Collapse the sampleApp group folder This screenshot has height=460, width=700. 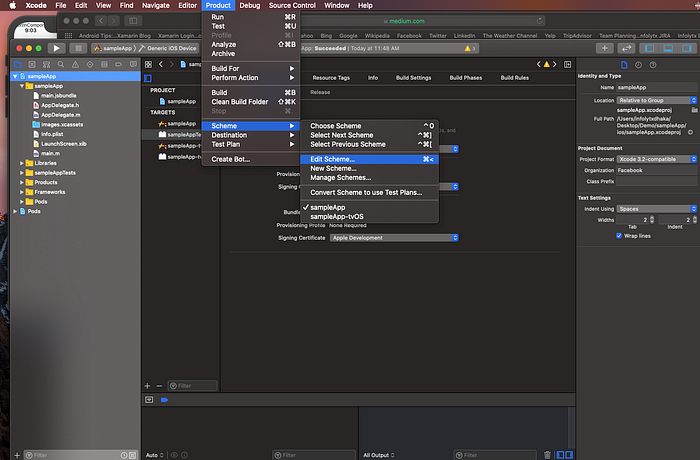pos(21,86)
